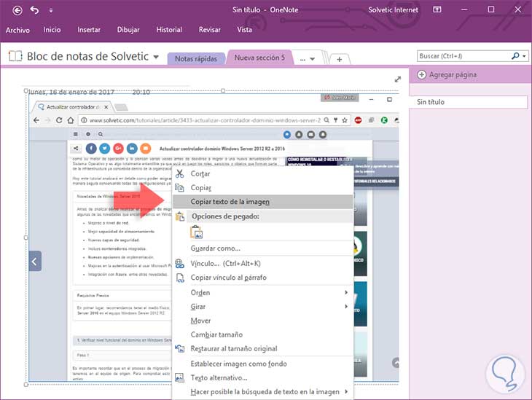Toggle ribbon display options icon
The width and height of the screenshot is (532, 400).
[437, 9]
